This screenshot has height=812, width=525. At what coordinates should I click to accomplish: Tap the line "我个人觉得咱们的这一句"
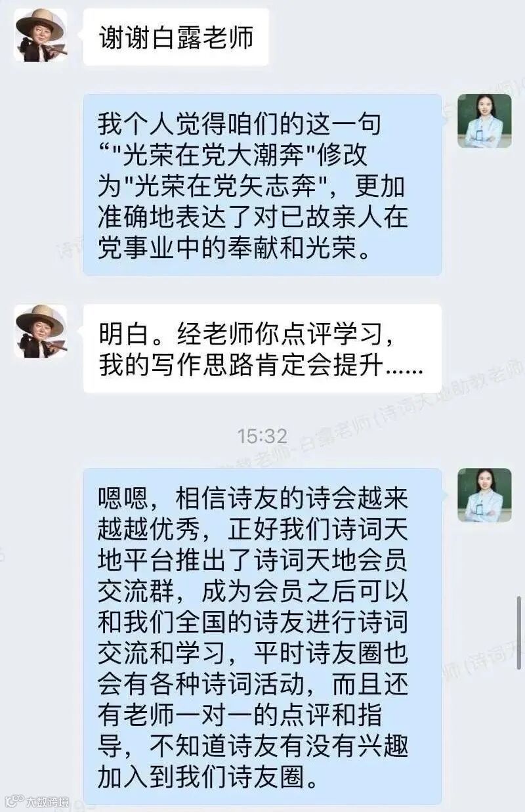[239, 123]
